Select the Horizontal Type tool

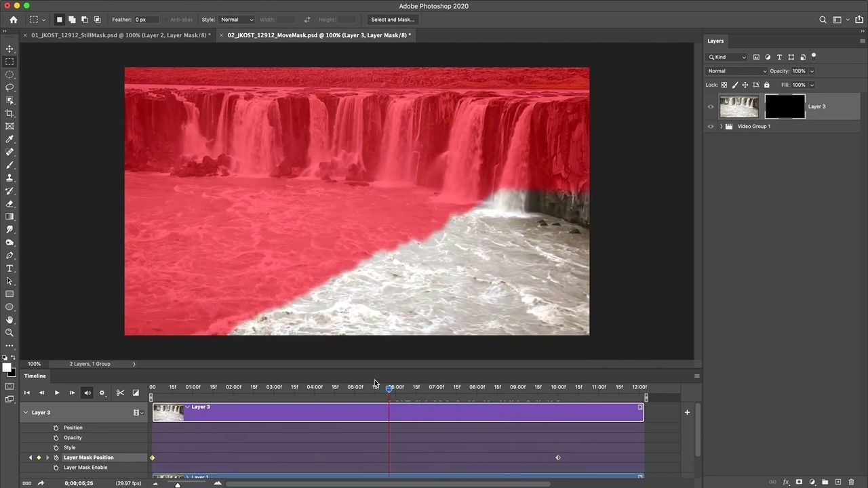tap(9, 268)
